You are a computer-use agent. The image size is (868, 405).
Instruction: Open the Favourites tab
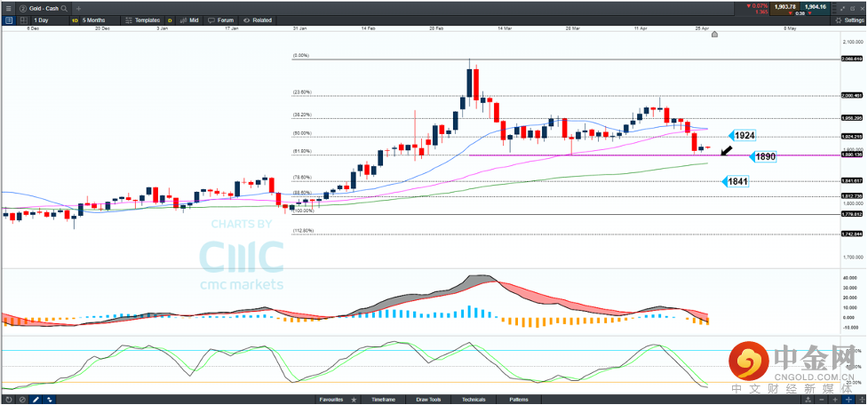point(331,400)
